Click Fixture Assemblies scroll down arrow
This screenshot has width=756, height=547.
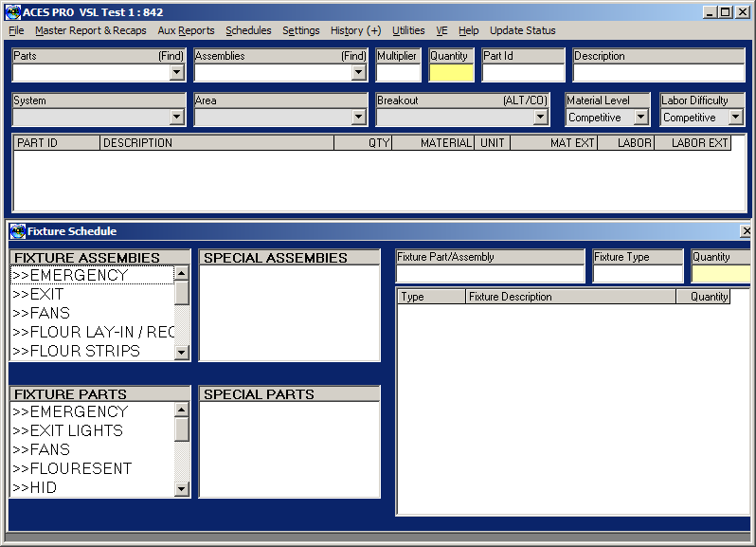tap(181, 353)
